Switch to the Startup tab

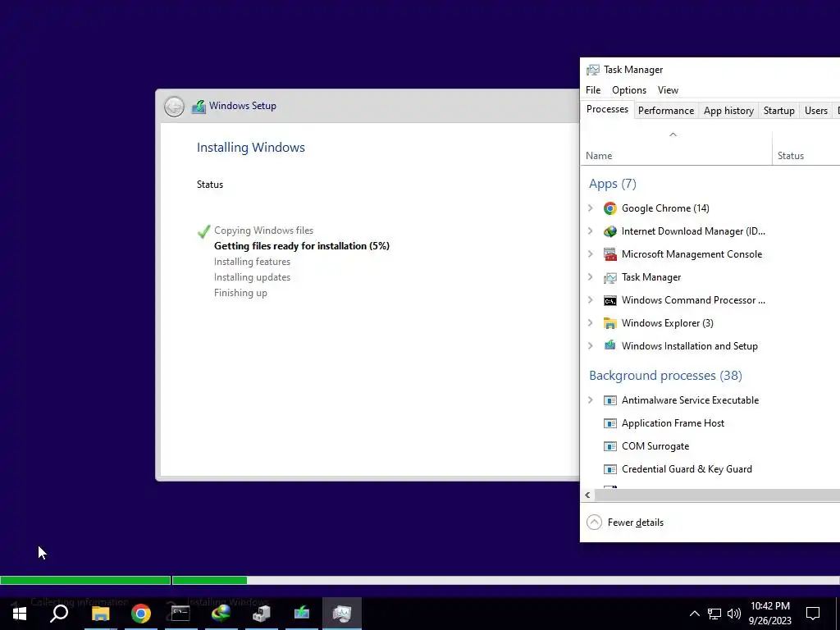(779, 111)
